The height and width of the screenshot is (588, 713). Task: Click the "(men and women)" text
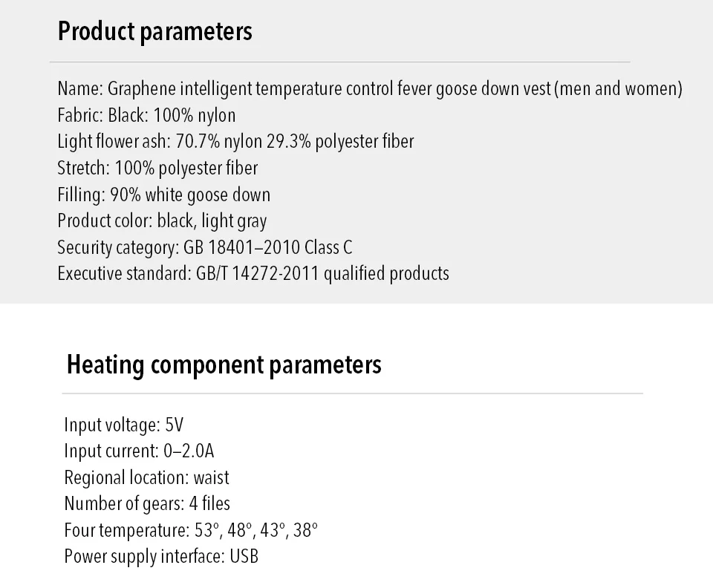tap(618, 89)
